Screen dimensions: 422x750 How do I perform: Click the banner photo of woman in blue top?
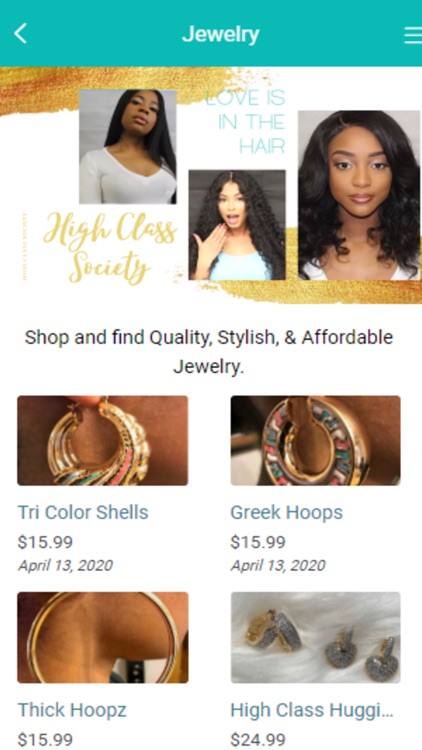(237, 225)
